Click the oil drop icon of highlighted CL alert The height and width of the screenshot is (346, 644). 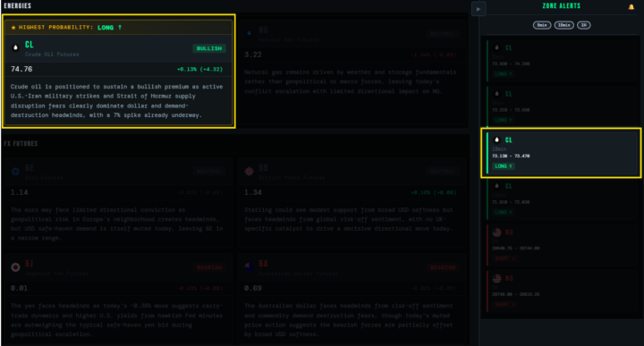(x=496, y=140)
